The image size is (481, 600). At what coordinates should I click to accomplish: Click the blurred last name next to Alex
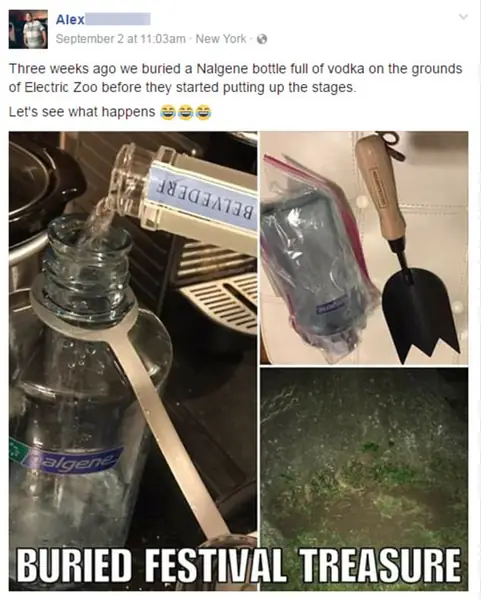pyautogui.click(x=117, y=19)
